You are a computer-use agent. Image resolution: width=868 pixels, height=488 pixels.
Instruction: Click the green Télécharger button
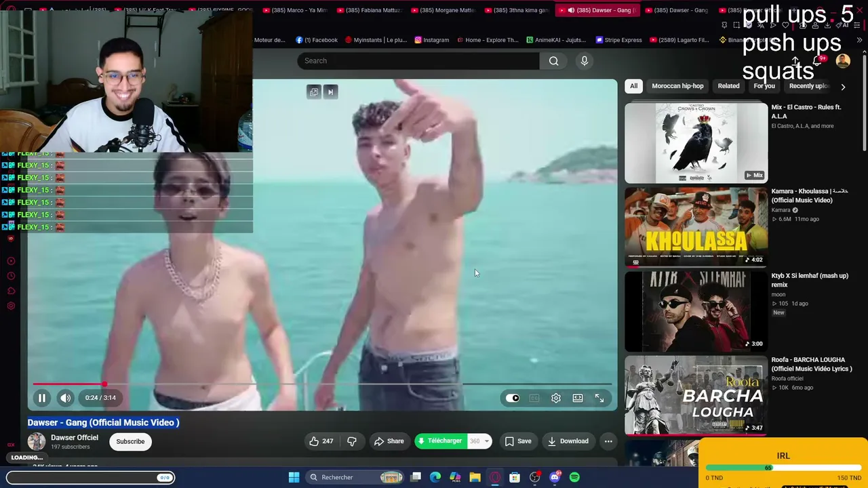coord(440,441)
